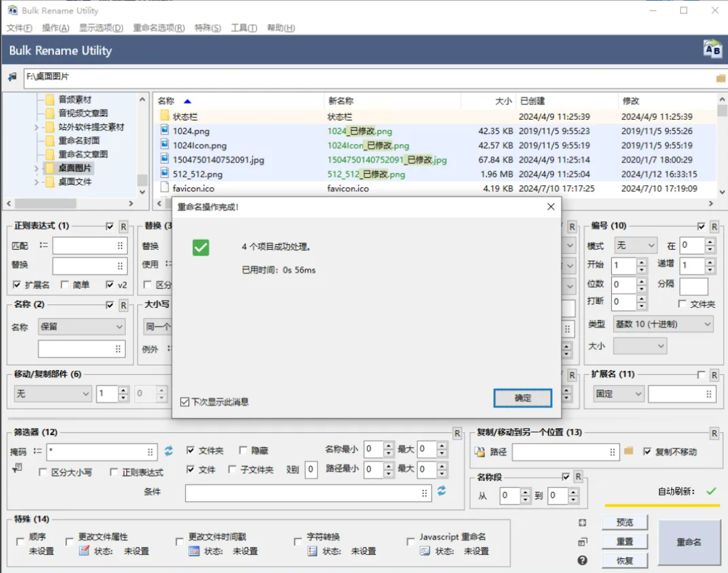Open the 工具 menu
Image resolution: width=728 pixels, height=573 pixels.
coord(244,28)
